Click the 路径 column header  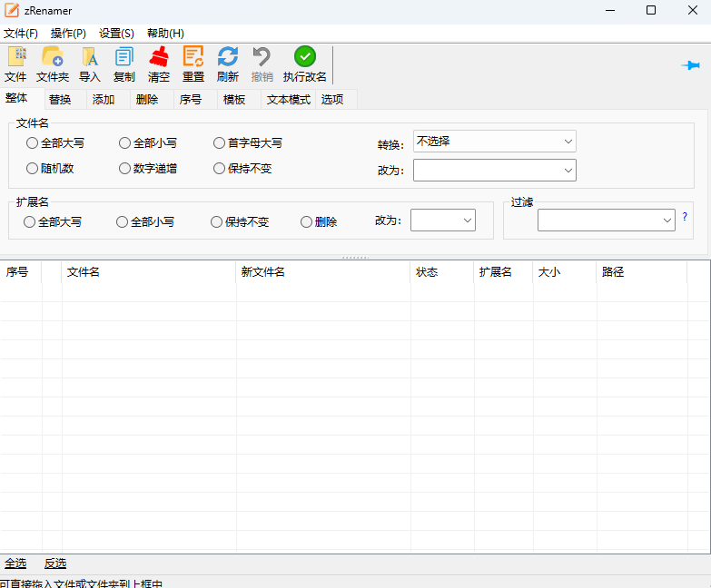[642, 272]
